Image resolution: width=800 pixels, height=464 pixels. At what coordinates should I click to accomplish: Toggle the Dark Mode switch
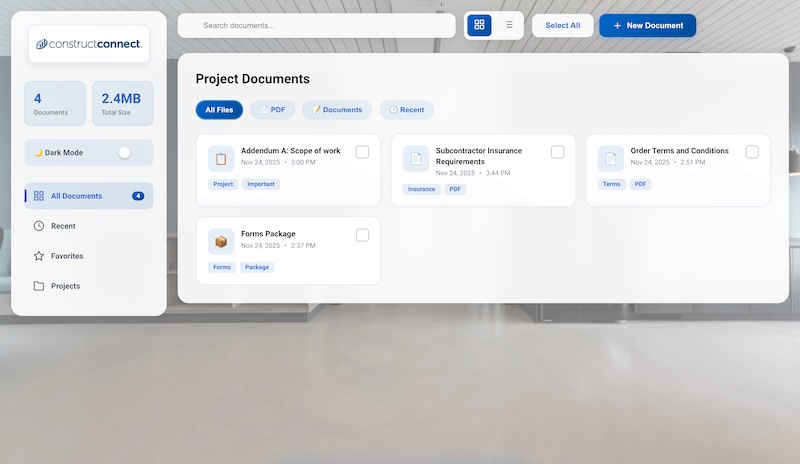[124, 153]
